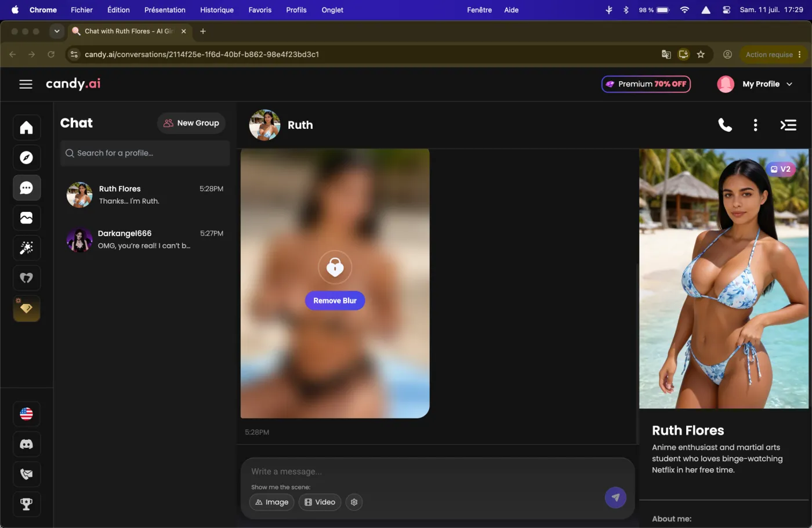812x528 pixels.
Task: Open the gold premium diamond icon
Action: 27,309
